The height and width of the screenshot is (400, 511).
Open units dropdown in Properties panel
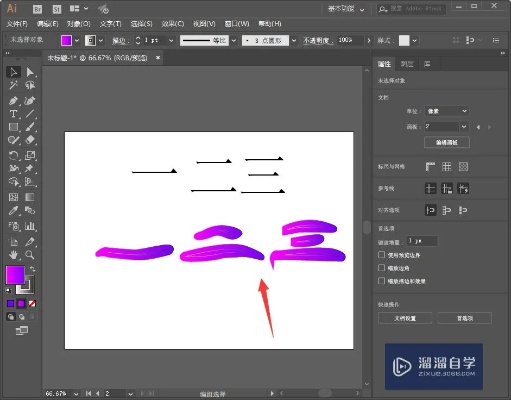447,111
